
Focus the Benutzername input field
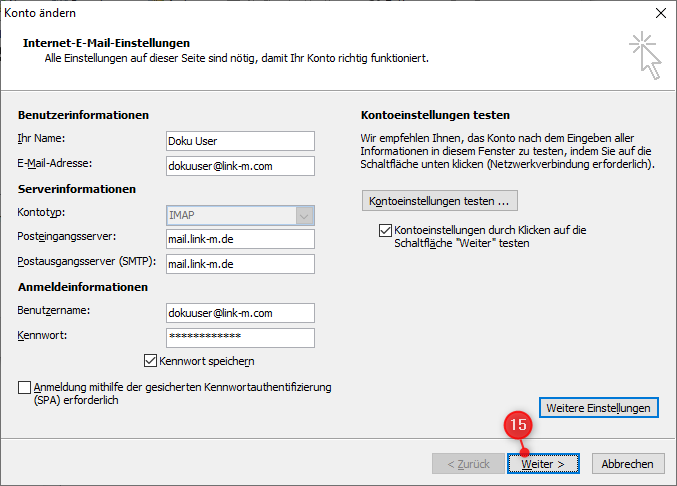coord(240,313)
